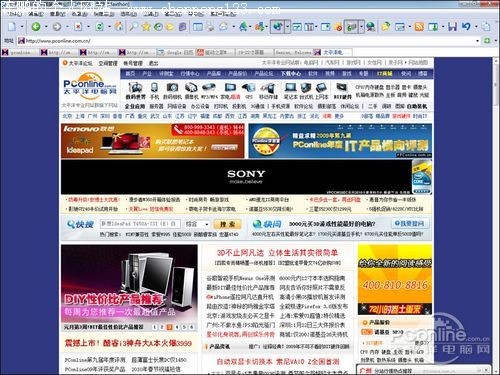Image resolution: width=500 pixels, height=375 pixels.
Task: Open the Lenovo ideapad banner ad
Action: pos(153,141)
